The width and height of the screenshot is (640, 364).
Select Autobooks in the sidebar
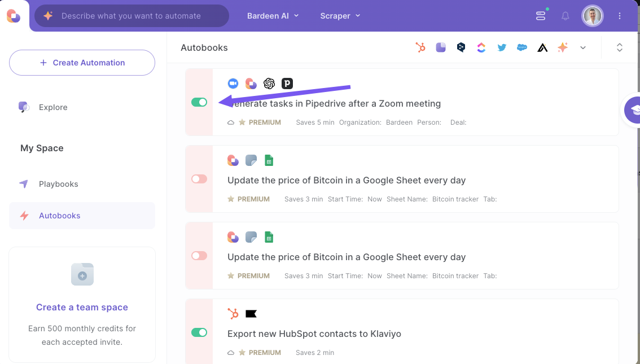[x=82, y=216]
